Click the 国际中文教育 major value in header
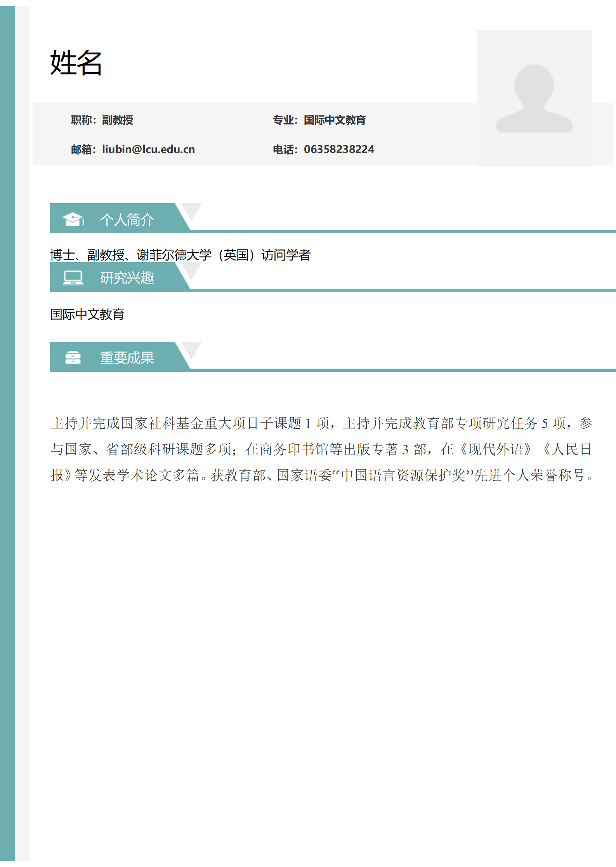Viewport: 616px width, 867px height. (x=335, y=120)
